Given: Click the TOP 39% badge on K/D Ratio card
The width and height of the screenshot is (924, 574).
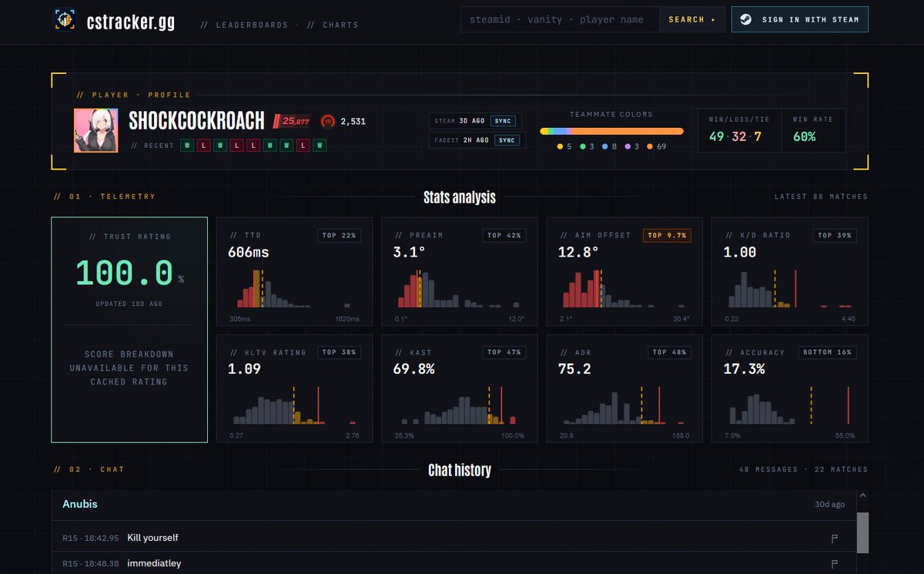Looking at the screenshot, I should click(834, 235).
